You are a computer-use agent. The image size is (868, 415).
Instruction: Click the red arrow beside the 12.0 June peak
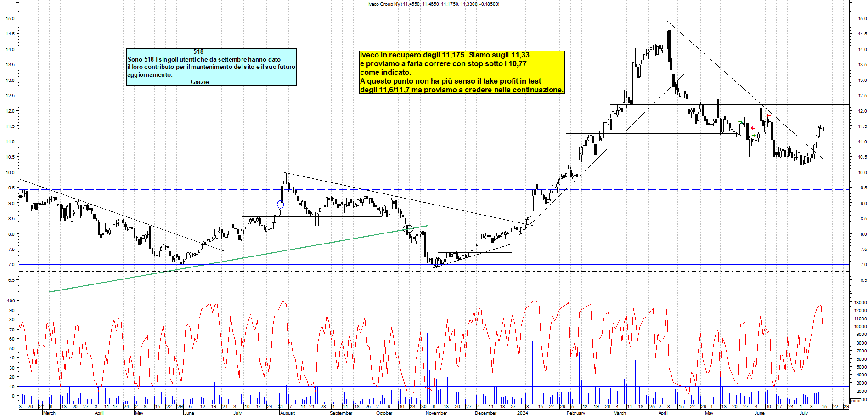[x=768, y=116]
